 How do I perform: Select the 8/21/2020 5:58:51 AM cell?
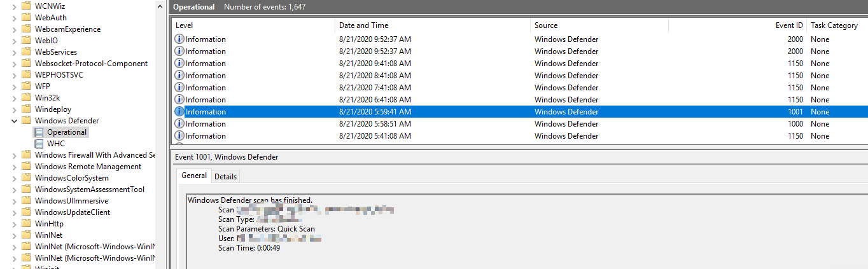click(375, 124)
